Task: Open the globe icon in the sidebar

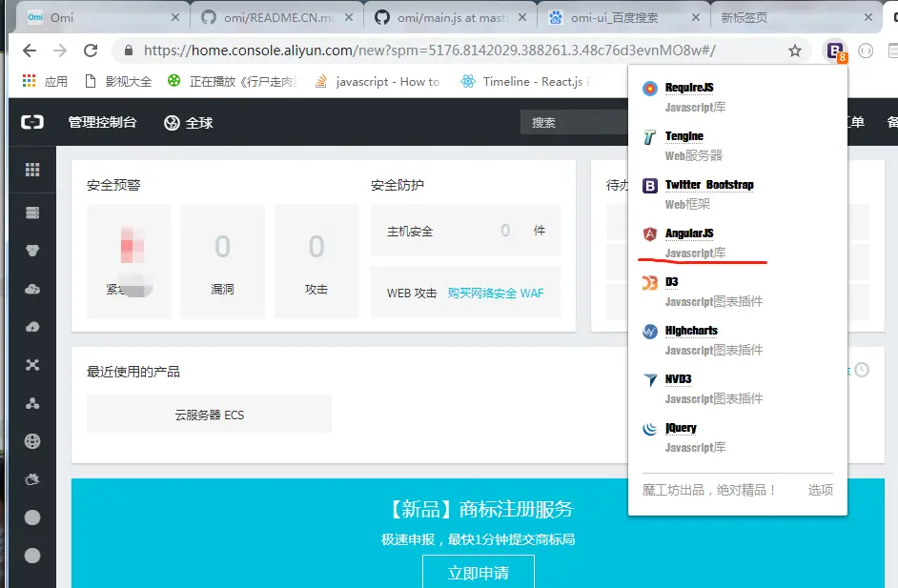Action: coord(32,441)
